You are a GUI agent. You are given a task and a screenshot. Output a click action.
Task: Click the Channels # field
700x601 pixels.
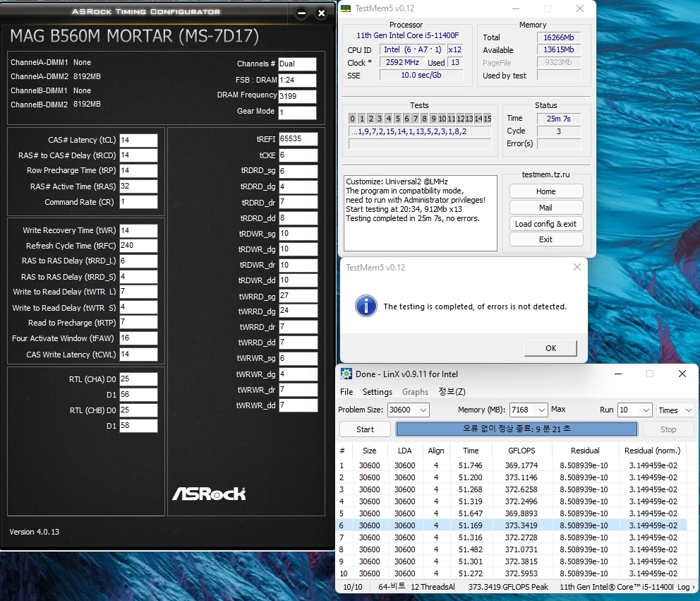[x=297, y=64]
